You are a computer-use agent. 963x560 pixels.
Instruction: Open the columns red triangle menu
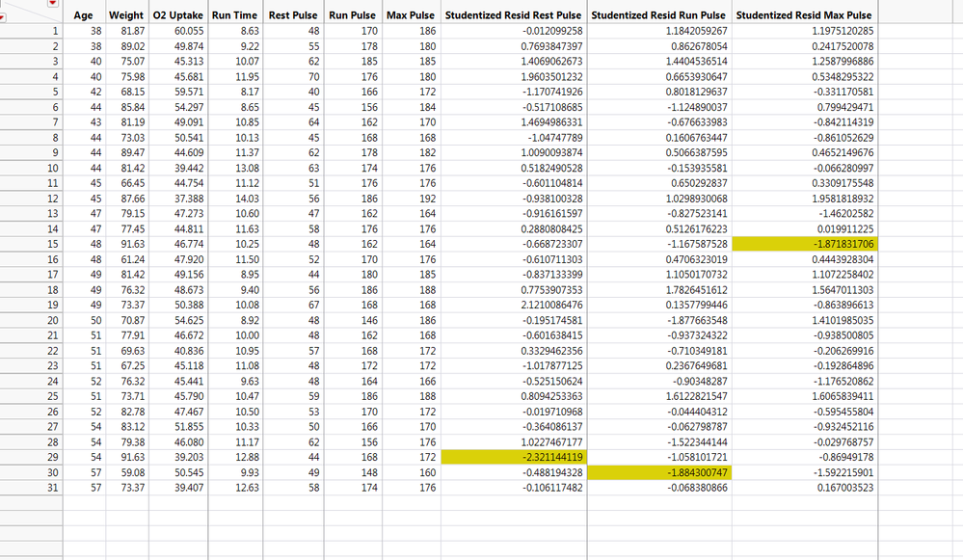tap(53, 3)
